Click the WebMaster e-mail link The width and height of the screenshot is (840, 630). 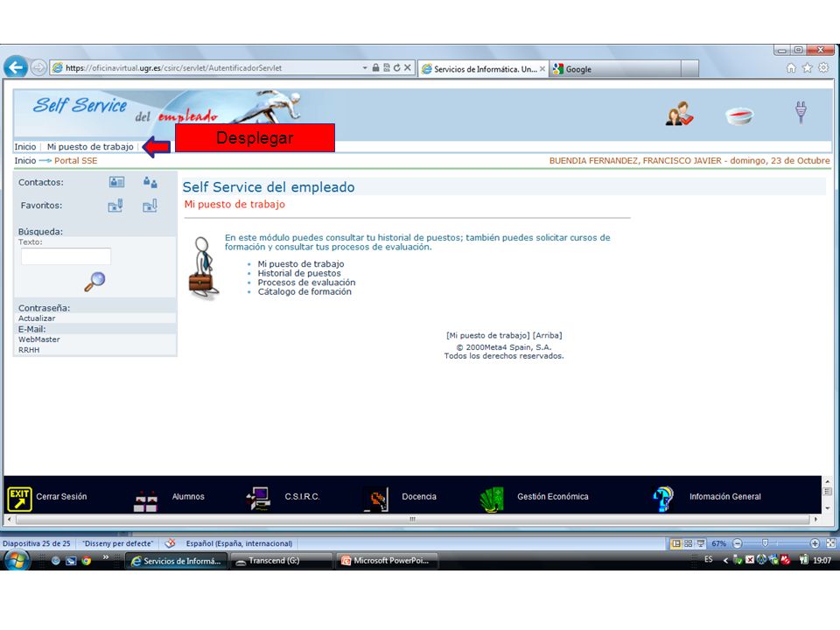coord(39,339)
